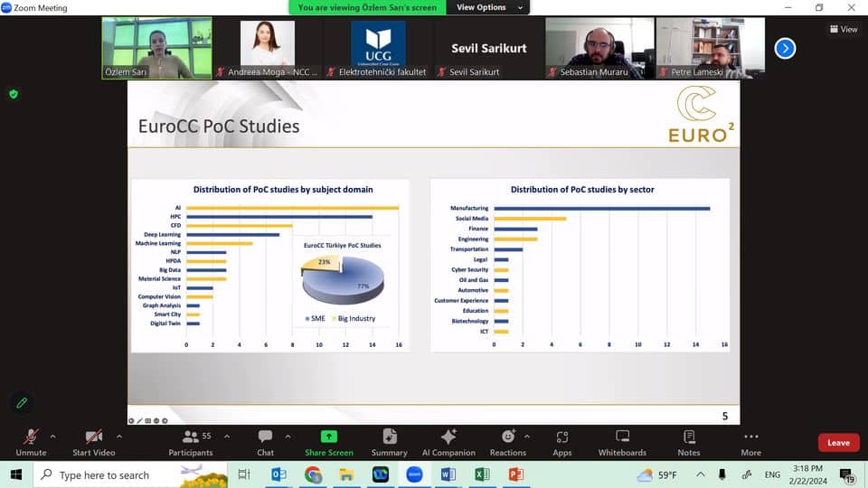
Task: Open Task View in taskbar
Action: coord(244,474)
